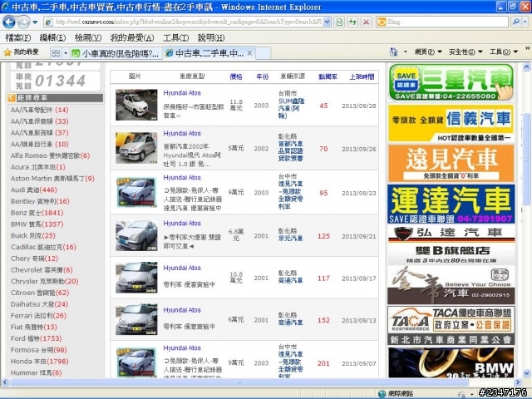Open category BMW 寶馬(1357)
Image resolution: width=532 pixels, height=399 pixels.
37,224
